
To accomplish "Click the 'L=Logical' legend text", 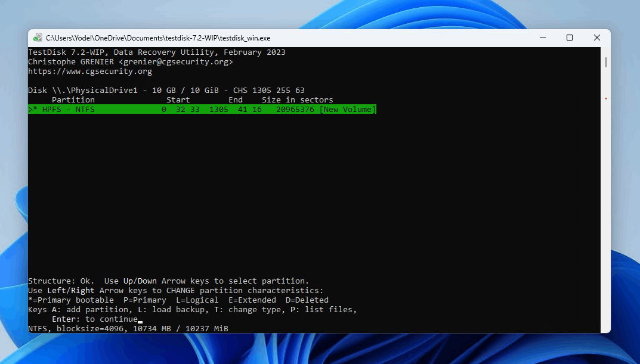I will (x=197, y=300).
